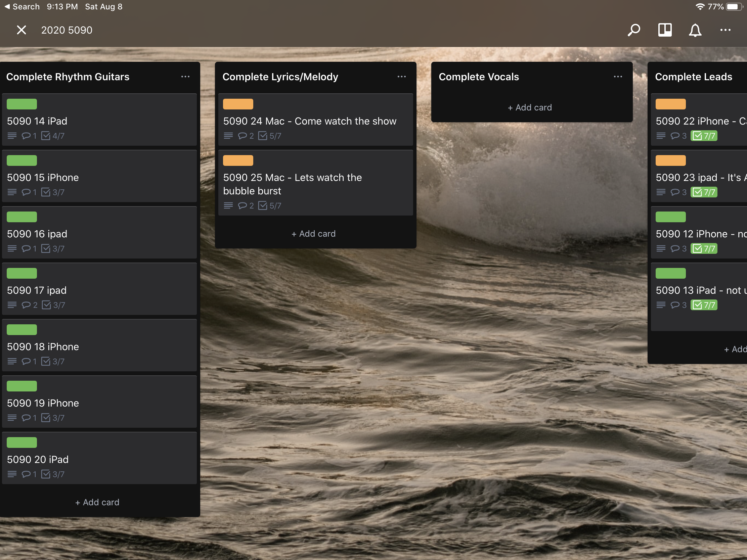Click comment bubble on 5090 17 ipad card

click(26, 305)
